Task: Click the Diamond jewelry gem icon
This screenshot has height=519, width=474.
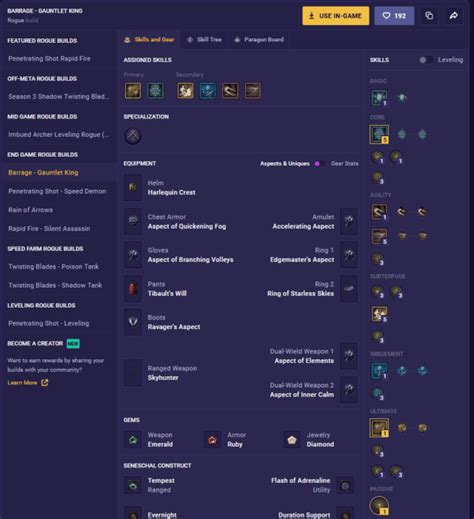Action: [292, 440]
